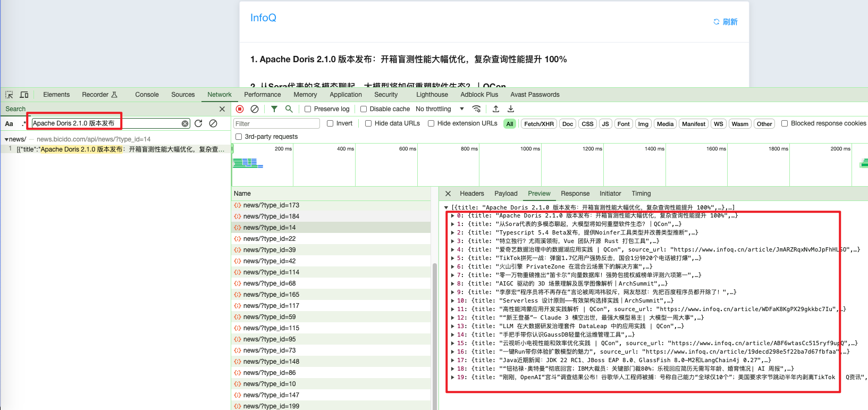Image resolution: width=868 pixels, height=410 pixels.
Task: Select the Fetch/XHR filter
Action: pos(539,124)
